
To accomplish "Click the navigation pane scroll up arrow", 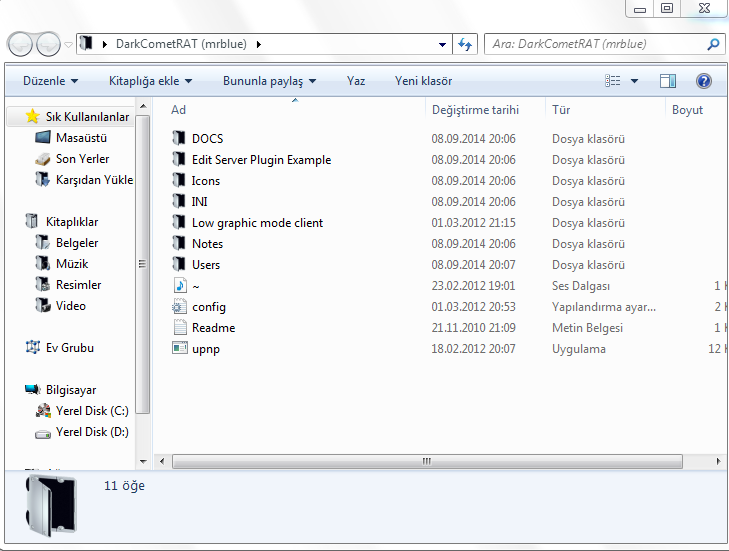I will point(143,106).
